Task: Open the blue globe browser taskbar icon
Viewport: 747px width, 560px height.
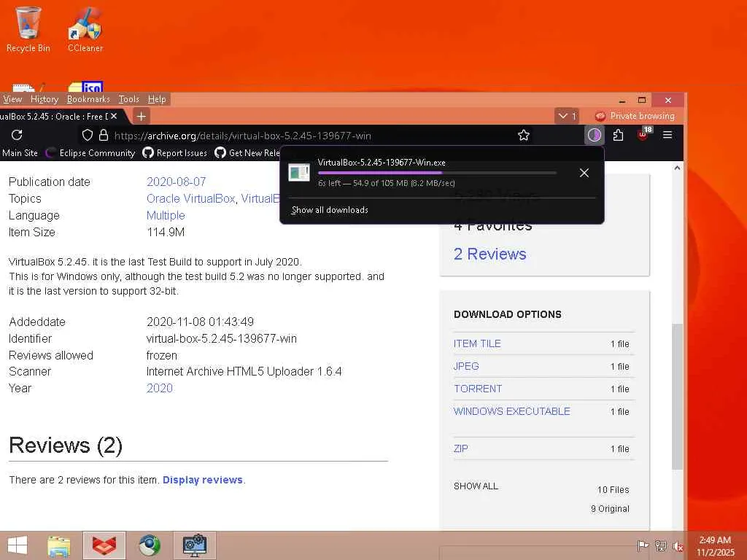Action: [150, 545]
